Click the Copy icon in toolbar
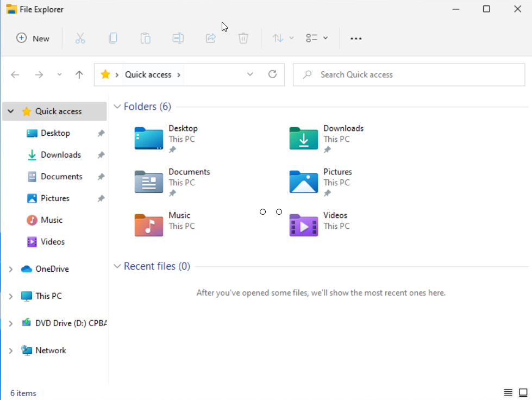Screen dimensions: 532x400 [112, 38]
